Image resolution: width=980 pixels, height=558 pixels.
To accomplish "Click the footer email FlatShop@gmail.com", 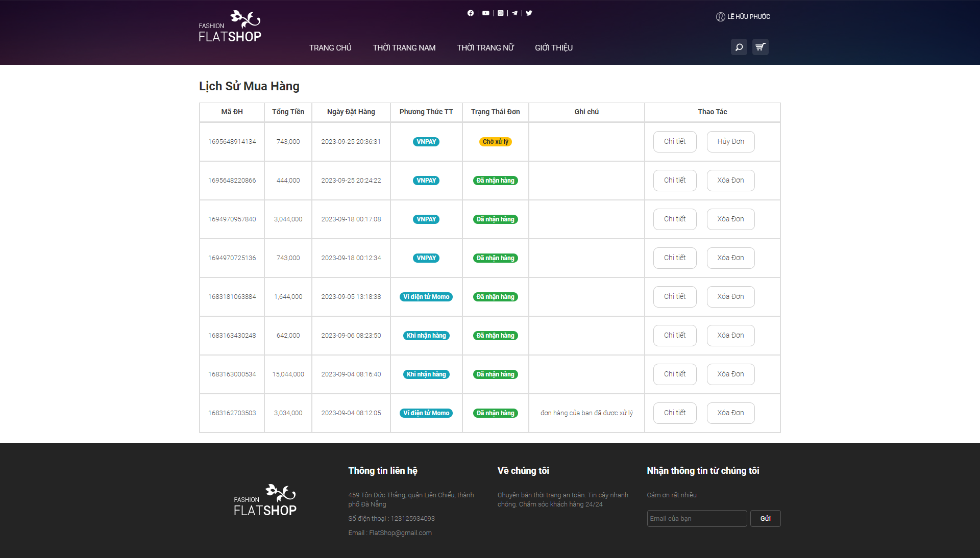I will [400, 533].
